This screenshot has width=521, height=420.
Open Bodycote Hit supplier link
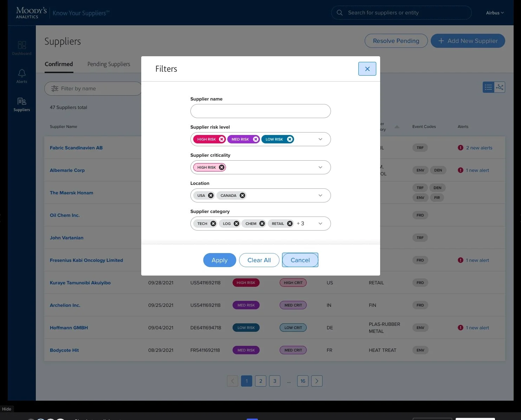[x=64, y=350]
